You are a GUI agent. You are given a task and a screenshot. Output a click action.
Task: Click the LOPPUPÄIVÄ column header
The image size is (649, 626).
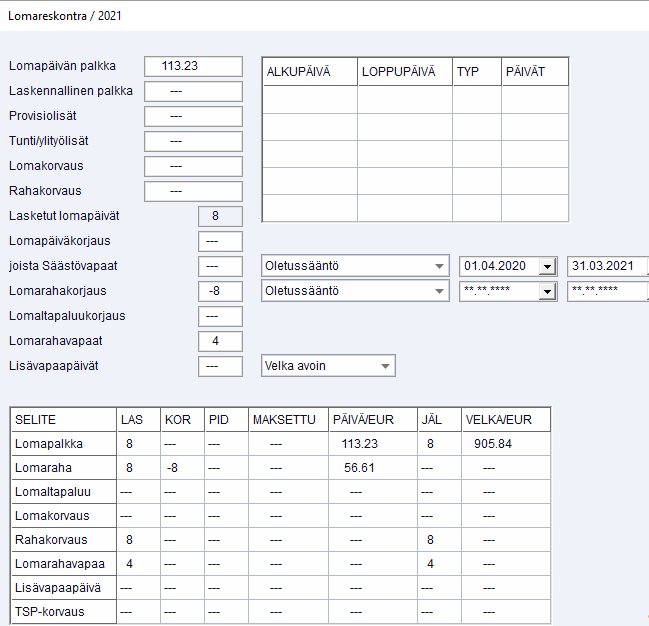tap(404, 72)
